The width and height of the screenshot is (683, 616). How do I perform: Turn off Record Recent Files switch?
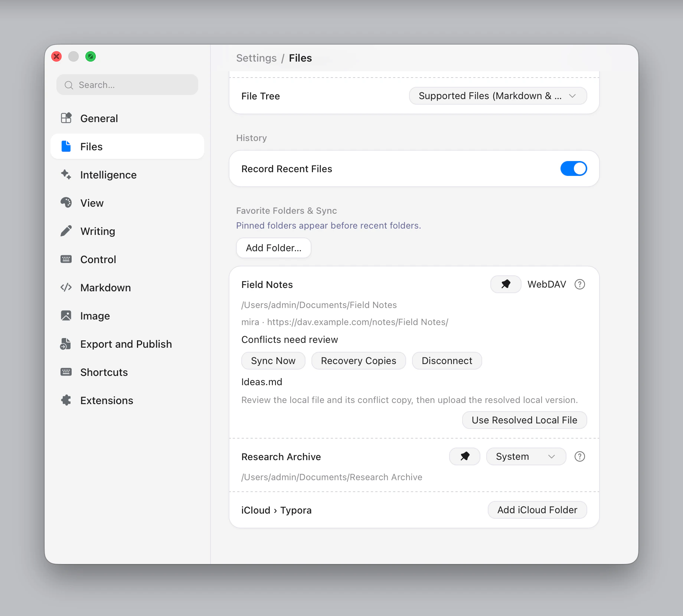(573, 168)
